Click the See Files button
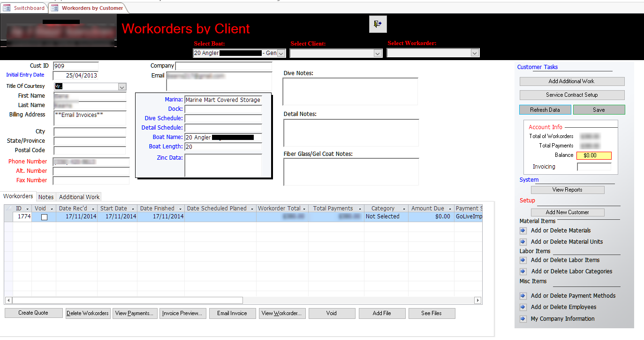644x340 pixels. click(x=432, y=313)
